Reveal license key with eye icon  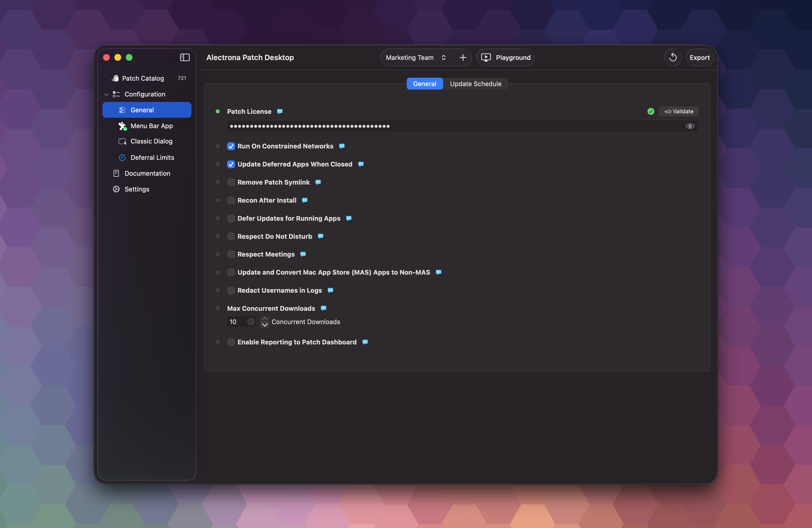pyautogui.click(x=690, y=126)
